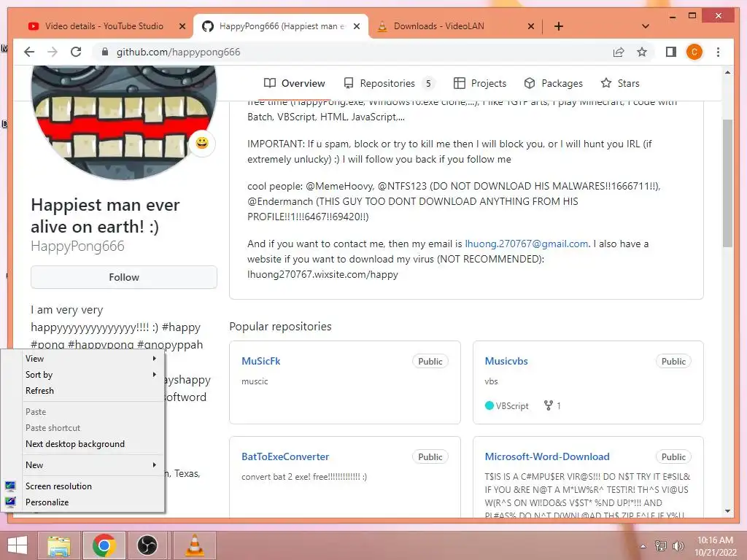Click the Paste shortcut menu entry

(90, 427)
